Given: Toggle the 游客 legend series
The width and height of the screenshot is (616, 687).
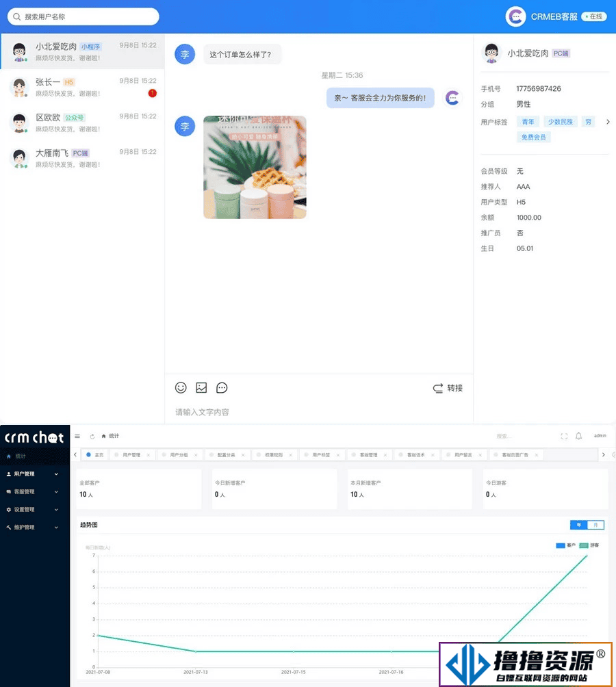Looking at the screenshot, I should point(589,545).
